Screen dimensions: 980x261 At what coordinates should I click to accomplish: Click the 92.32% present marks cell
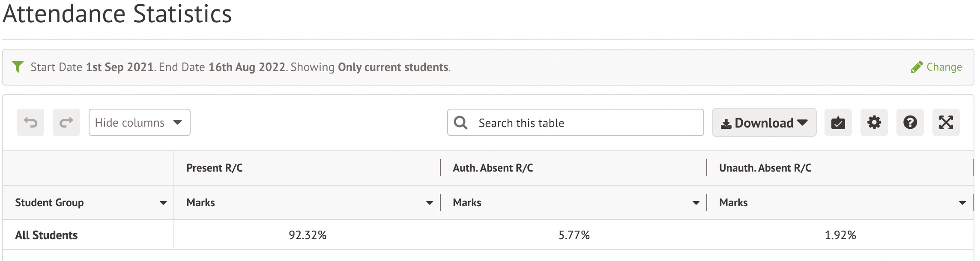pyautogui.click(x=308, y=235)
